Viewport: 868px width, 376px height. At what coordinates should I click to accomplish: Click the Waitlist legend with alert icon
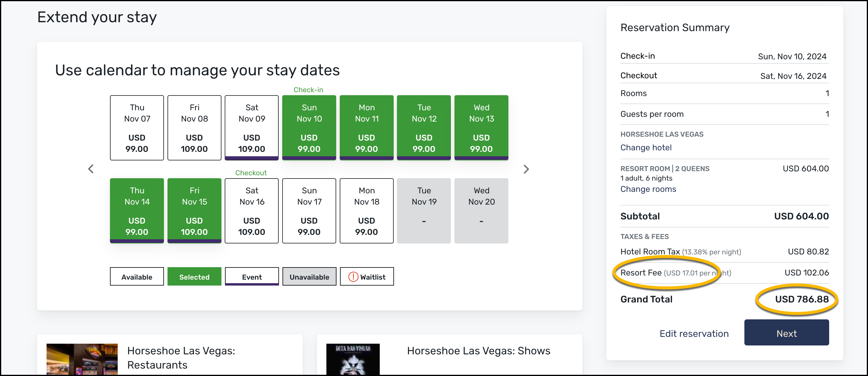pos(367,277)
